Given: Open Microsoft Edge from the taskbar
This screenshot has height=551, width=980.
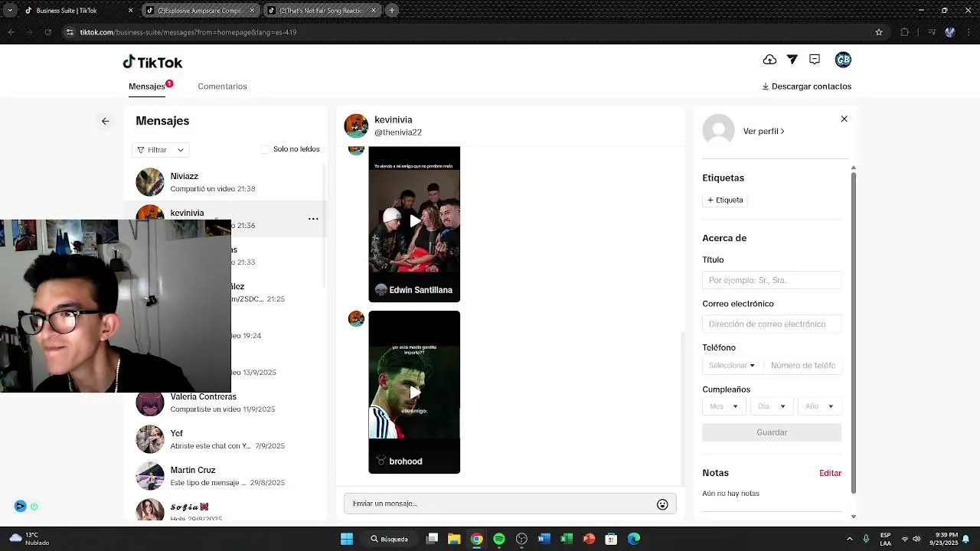Looking at the screenshot, I should 634,539.
